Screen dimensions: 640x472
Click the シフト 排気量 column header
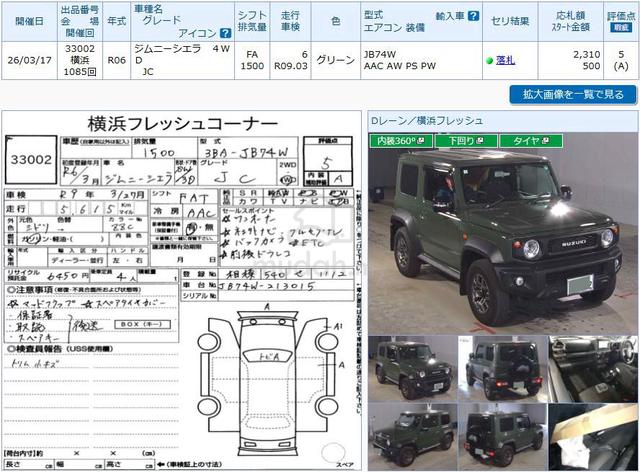252,21
